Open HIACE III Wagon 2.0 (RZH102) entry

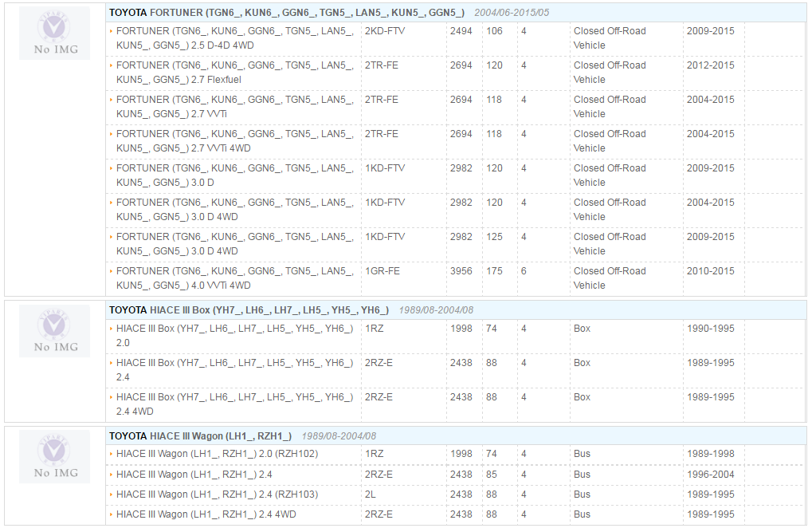point(217,454)
